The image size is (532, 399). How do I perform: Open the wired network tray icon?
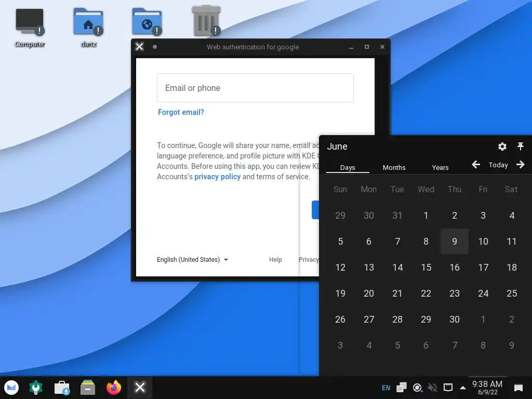448,388
